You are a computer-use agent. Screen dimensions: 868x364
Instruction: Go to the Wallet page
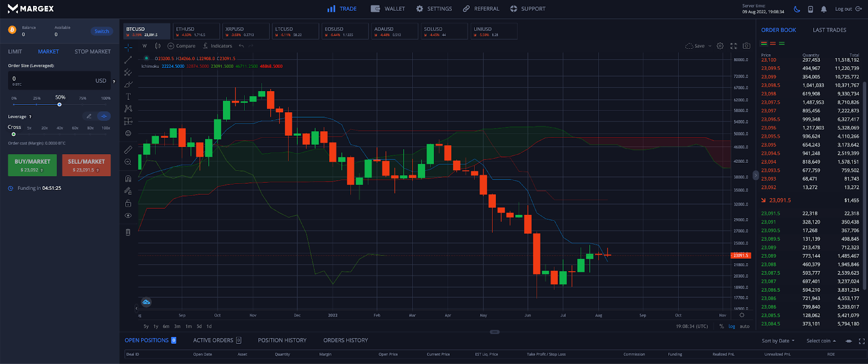point(388,9)
